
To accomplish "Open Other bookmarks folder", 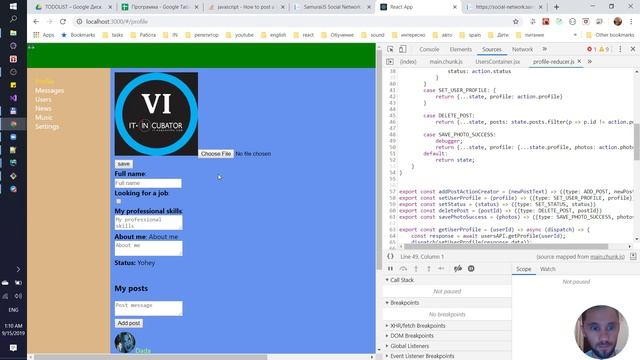I will pos(610,35).
